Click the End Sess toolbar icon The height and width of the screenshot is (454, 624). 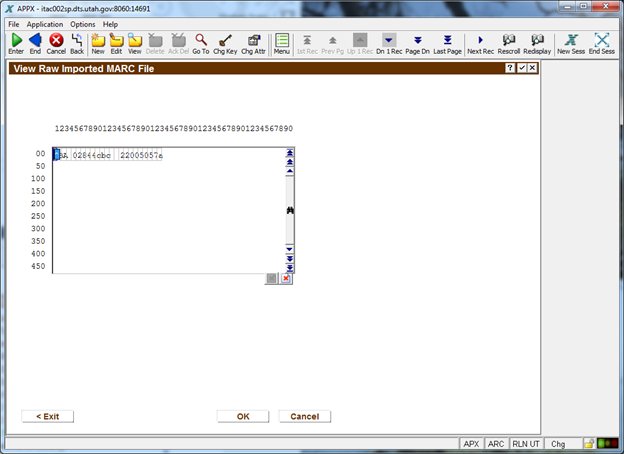[x=602, y=40]
